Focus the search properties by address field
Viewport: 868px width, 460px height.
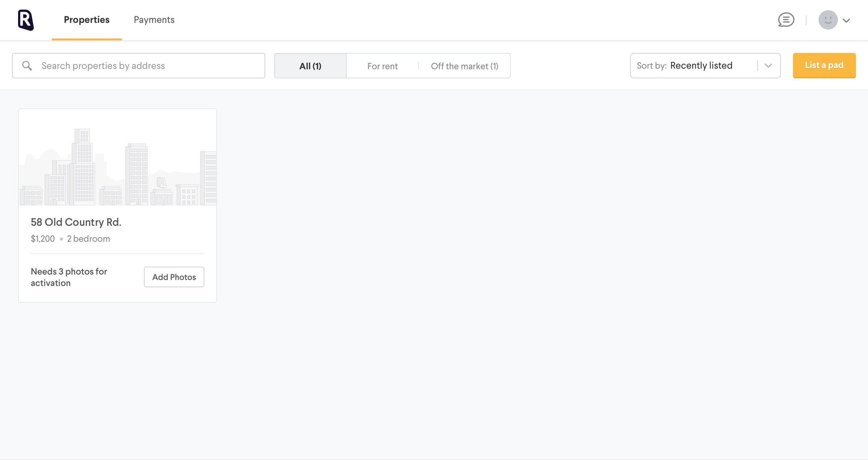point(139,66)
